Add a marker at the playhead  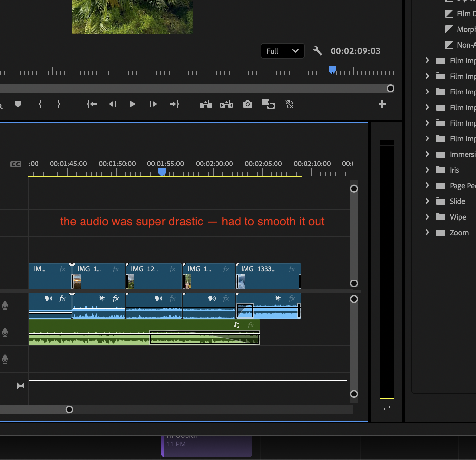pyautogui.click(x=18, y=104)
